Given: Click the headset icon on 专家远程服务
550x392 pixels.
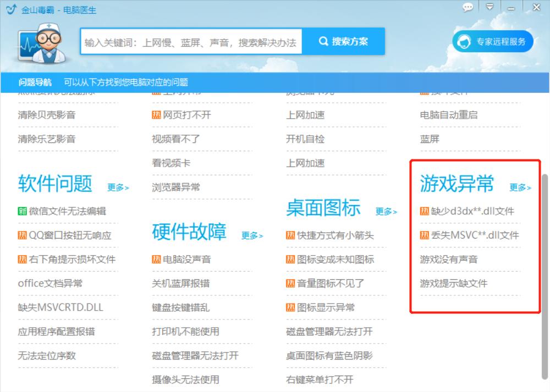Looking at the screenshot, I should (x=464, y=41).
